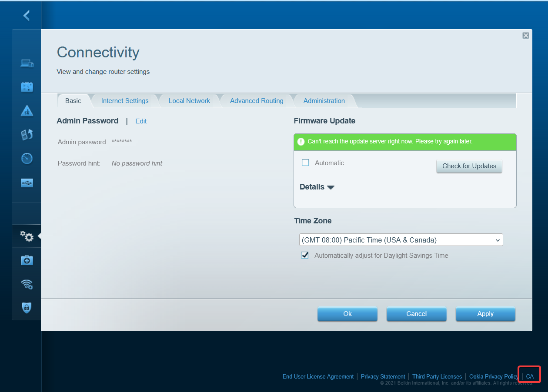The width and height of the screenshot is (548, 392).
Task: Click Edit next to Admin Password
Action: pos(141,121)
